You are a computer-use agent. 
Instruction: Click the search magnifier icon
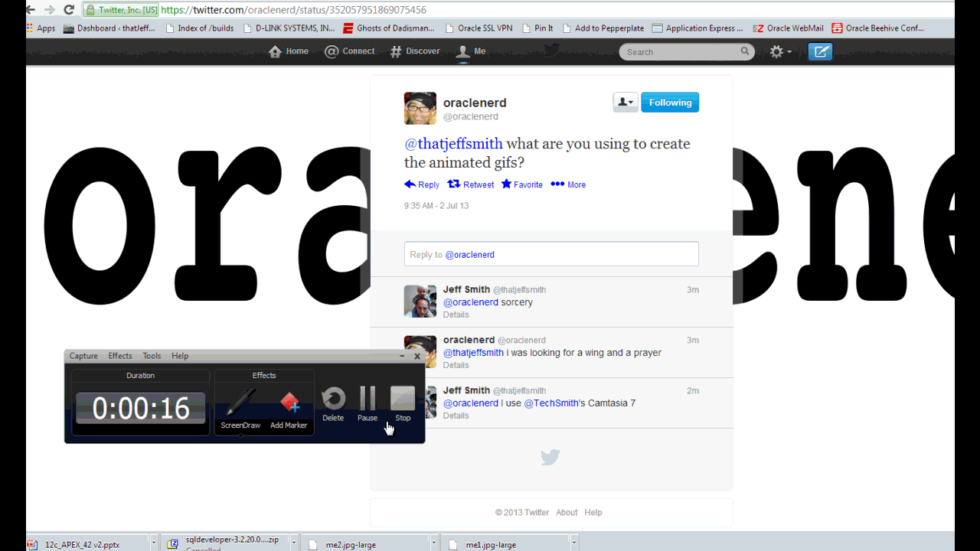point(745,51)
